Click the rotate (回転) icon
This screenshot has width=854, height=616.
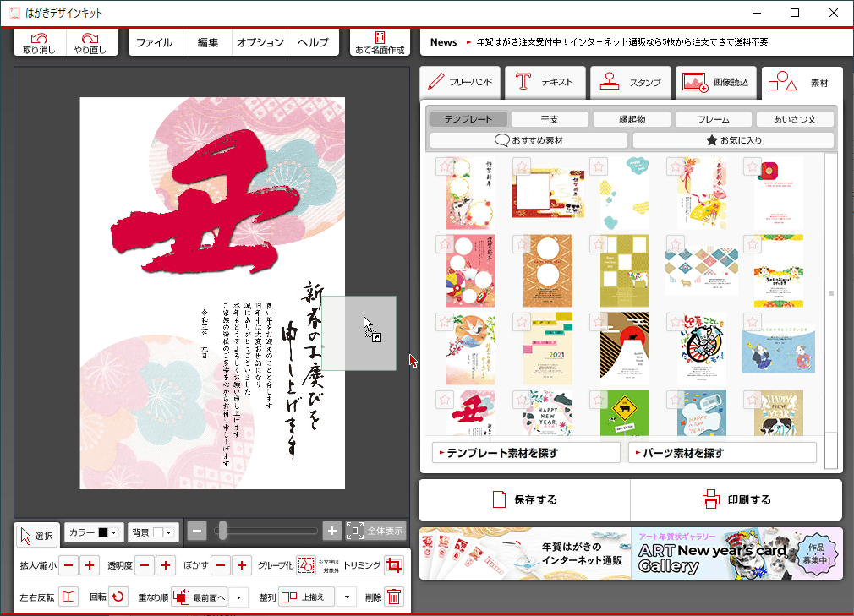click(x=118, y=597)
